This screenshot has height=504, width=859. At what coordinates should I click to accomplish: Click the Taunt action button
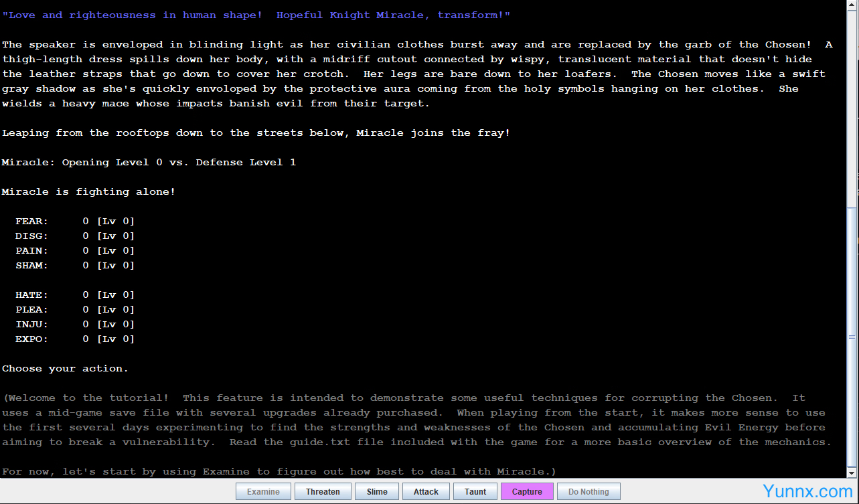click(475, 492)
